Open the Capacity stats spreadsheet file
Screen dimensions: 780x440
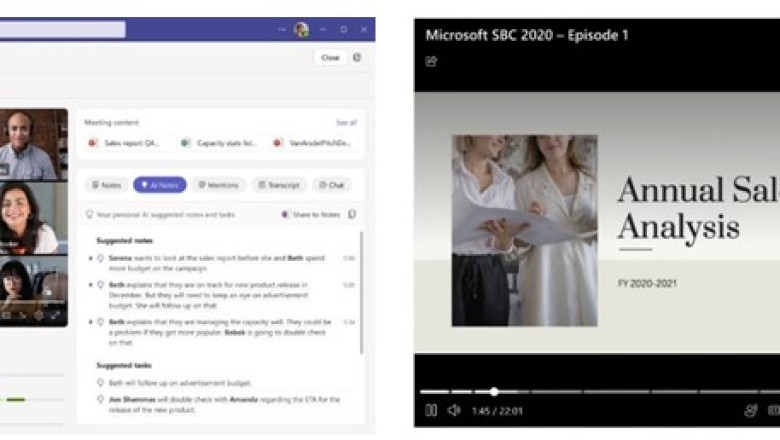tap(219, 143)
